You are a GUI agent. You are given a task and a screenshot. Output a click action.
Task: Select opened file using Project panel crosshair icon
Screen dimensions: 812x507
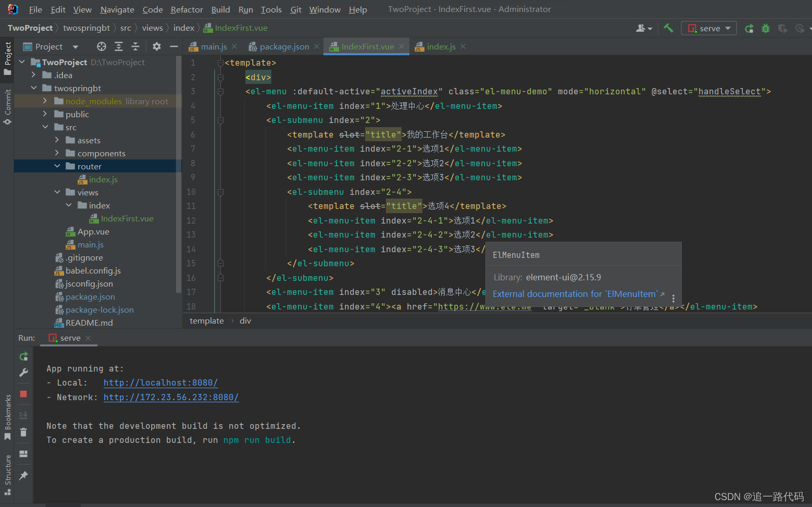pyautogui.click(x=101, y=46)
